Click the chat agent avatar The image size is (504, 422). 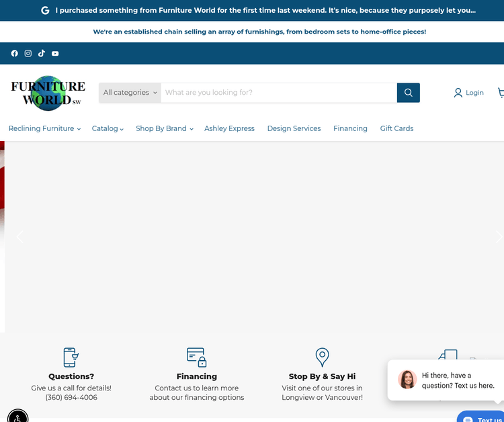407,380
